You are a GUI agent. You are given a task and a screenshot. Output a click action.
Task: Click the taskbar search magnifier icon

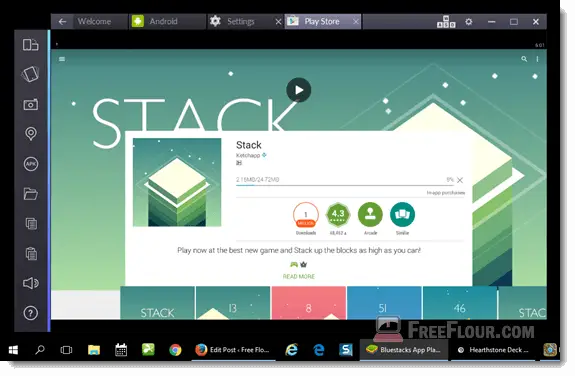pyautogui.click(x=40, y=350)
